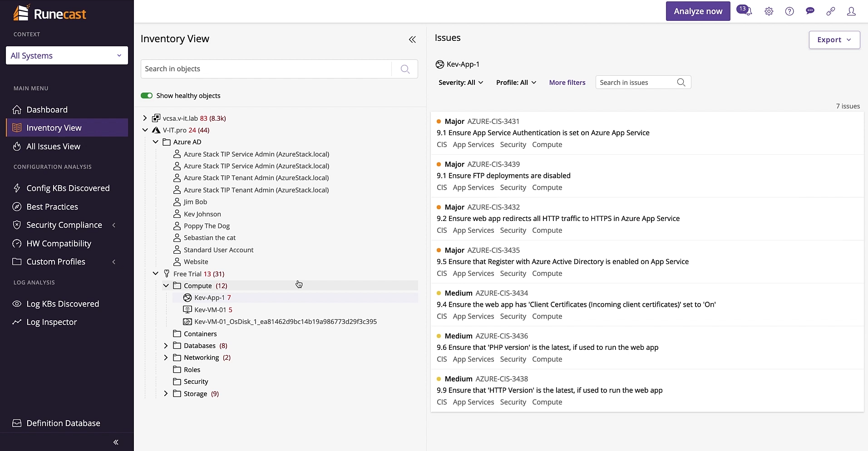Open issue AZURE-CIS-3431 App Service Authentication
The height and width of the screenshot is (451, 868).
[x=647, y=133]
